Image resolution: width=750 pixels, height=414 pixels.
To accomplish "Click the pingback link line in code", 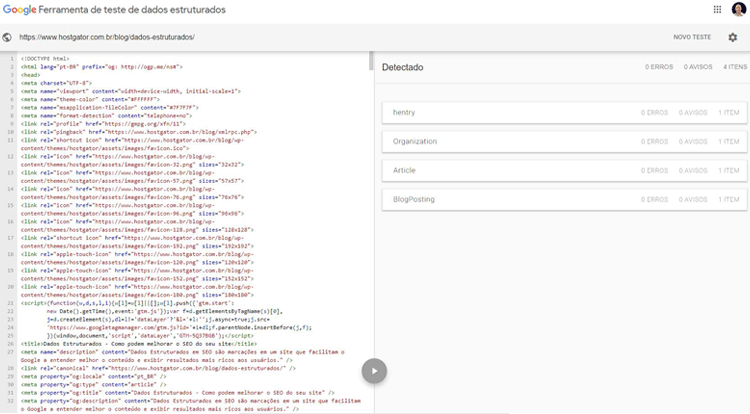I will 139,132.
